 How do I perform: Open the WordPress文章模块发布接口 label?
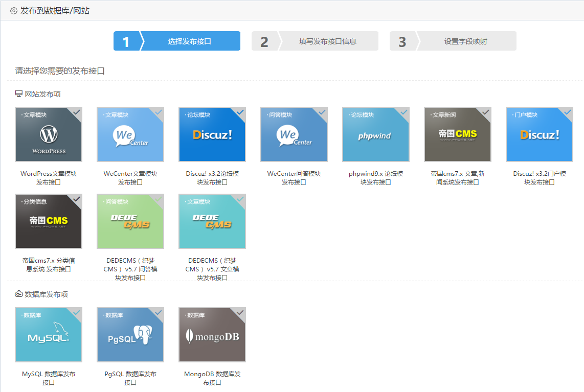tap(49, 178)
